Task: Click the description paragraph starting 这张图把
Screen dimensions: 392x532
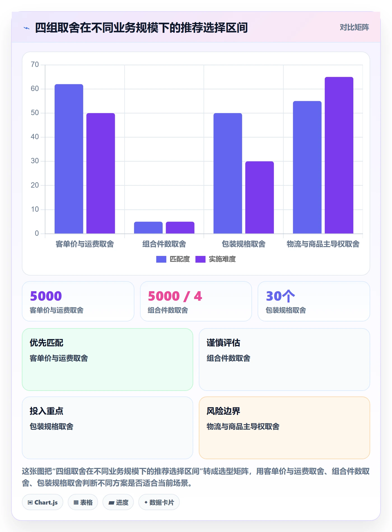Action: point(196,477)
